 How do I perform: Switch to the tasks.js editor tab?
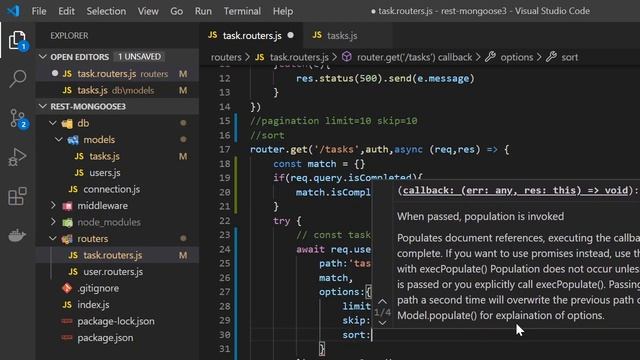(347, 36)
